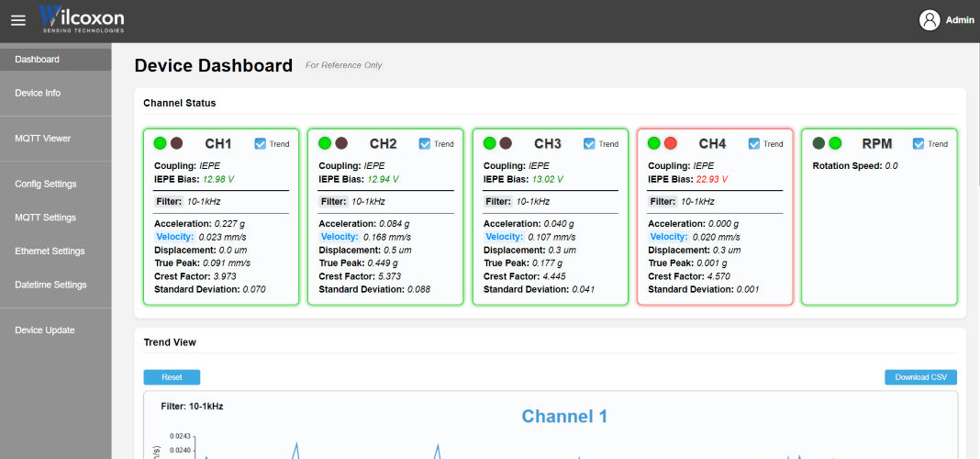Click the Trend View section heading
Viewport: 980px width, 459px height.
(x=170, y=342)
